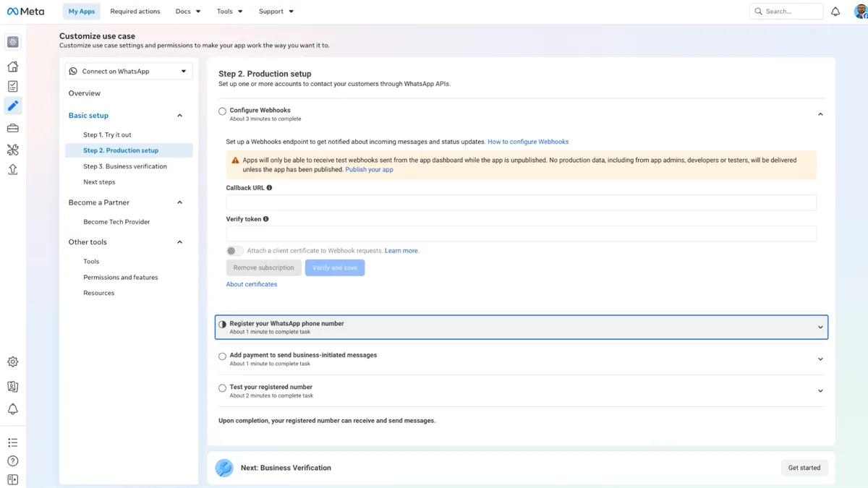Click the WhatsApp icon in use case selector
This screenshot has width=868, height=488.
(x=73, y=72)
